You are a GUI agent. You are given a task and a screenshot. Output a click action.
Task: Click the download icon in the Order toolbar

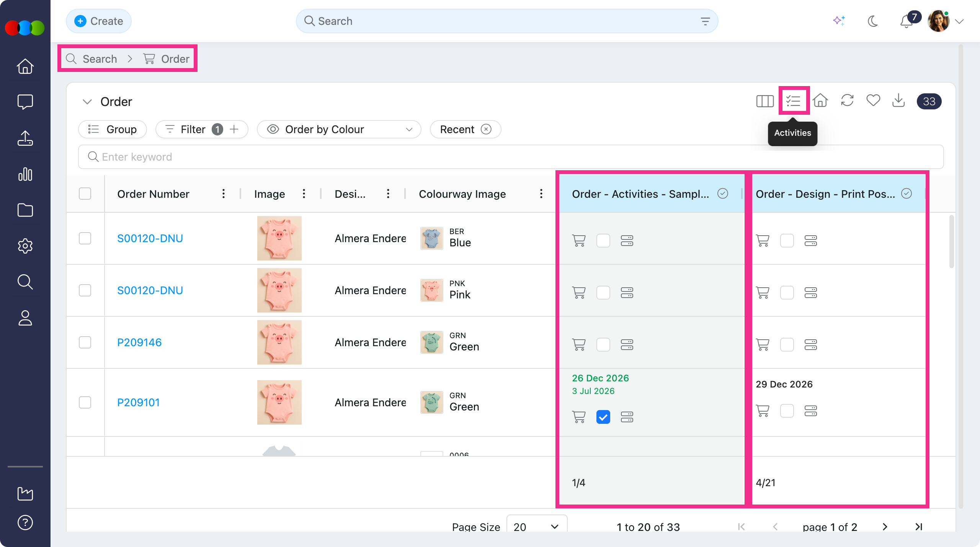tap(898, 101)
